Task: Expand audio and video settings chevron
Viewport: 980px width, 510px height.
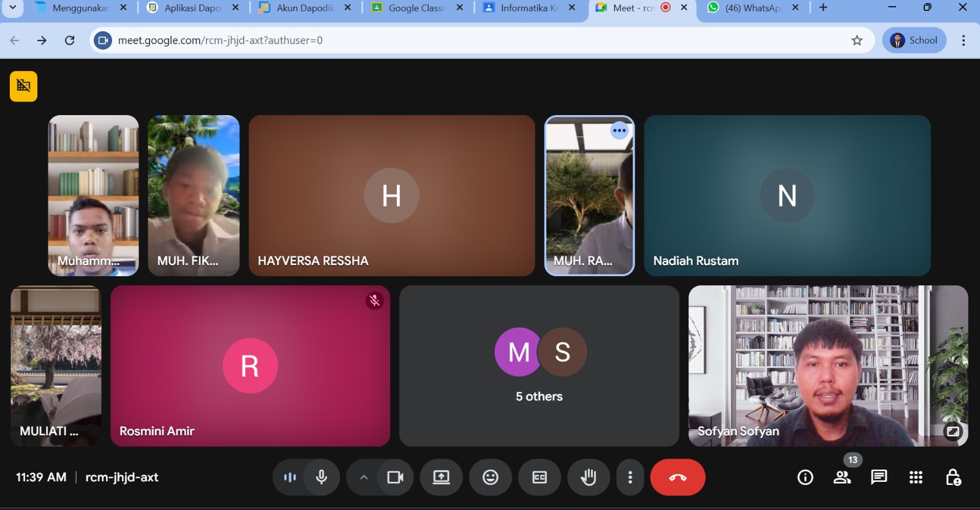Action: point(363,477)
